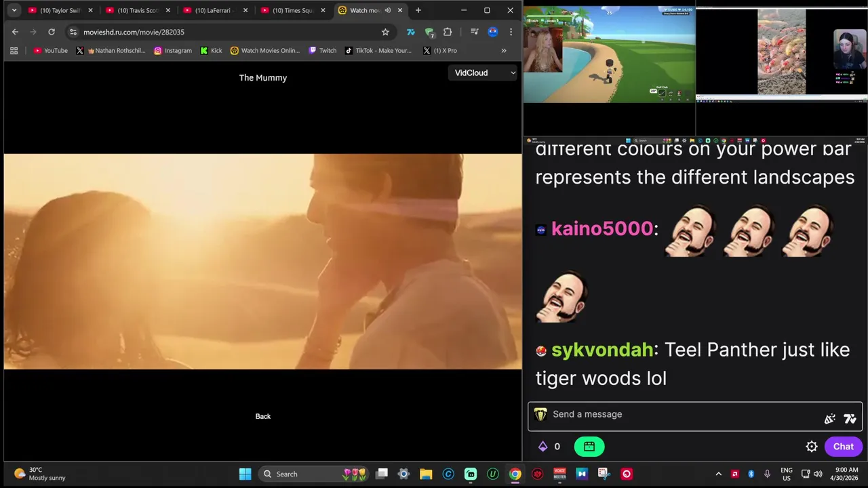Image resolution: width=868 pixels, height=488 pixels.
Task: Open the green rewards button
Action: 589,446
